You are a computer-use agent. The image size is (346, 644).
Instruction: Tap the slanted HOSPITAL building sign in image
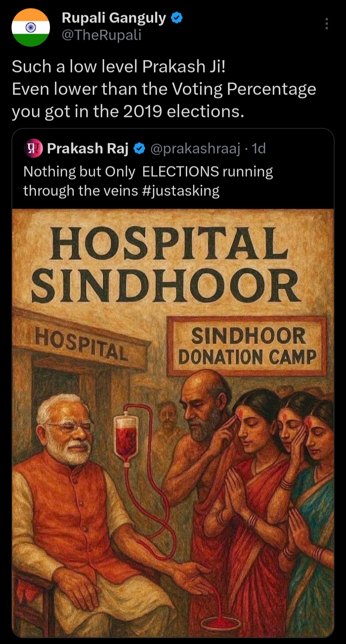tap(82, 345)
